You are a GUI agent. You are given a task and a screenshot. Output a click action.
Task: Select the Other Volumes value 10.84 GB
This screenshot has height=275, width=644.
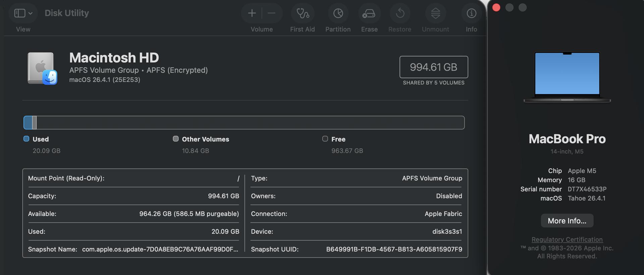point(196,151)
